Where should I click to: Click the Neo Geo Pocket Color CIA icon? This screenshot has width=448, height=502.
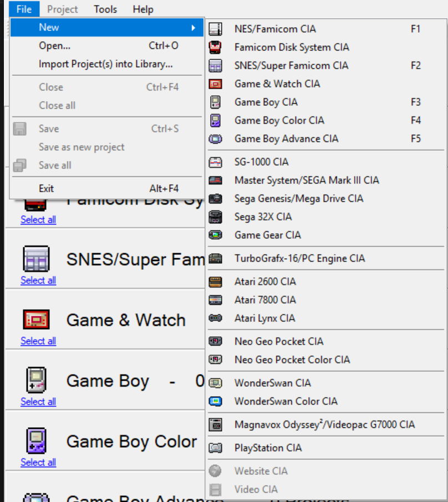coord(215,360)
